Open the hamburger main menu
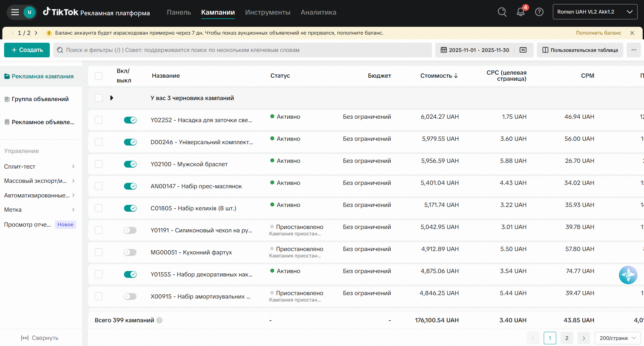Viewport: 644px width, 346px height. [15, 12]
